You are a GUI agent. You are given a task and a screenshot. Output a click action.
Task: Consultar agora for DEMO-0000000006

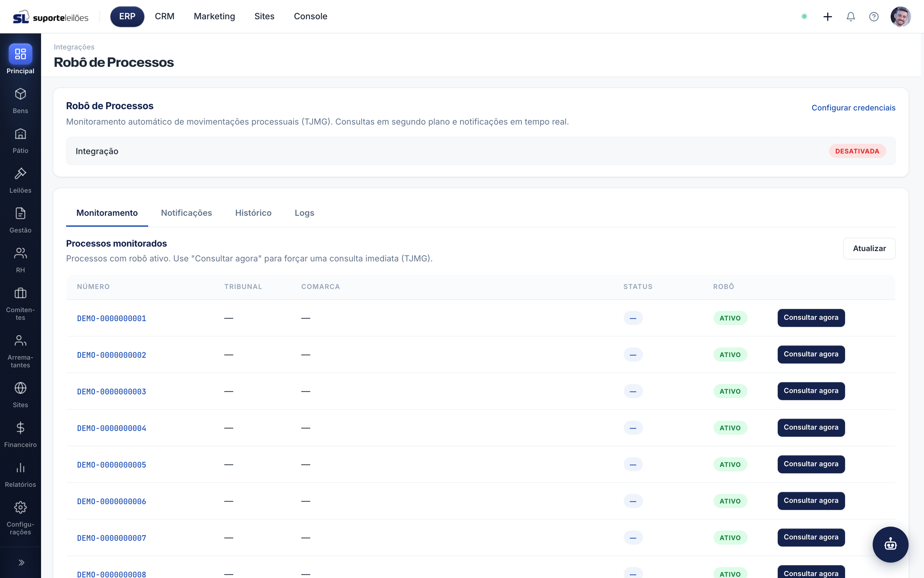[x=811, y=501]
